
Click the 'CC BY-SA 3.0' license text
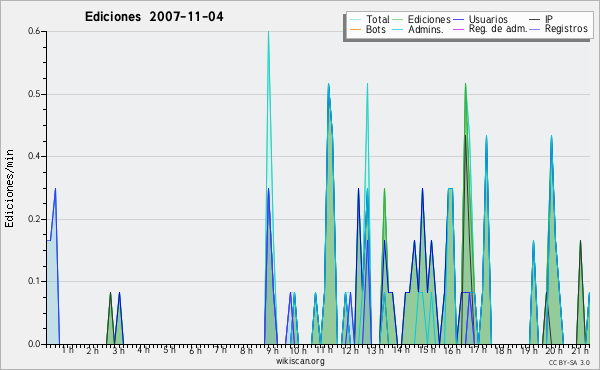569,362
